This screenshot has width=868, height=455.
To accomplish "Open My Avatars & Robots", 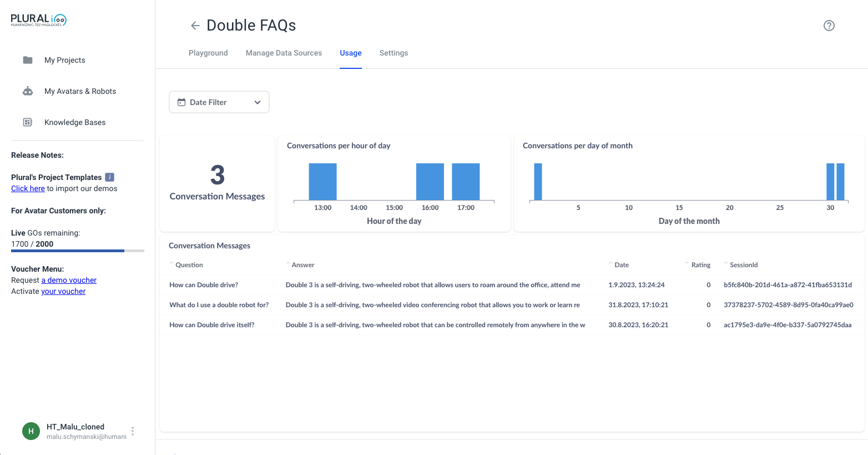I will pos(80,91).
